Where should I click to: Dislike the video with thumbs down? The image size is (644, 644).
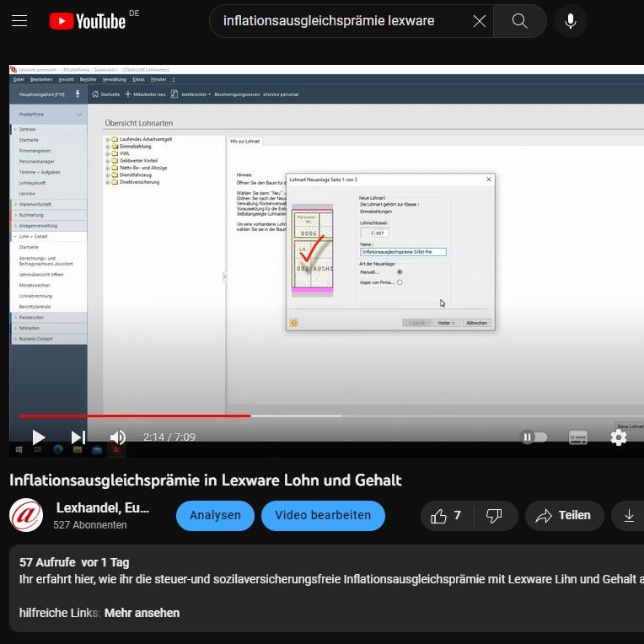coord(494,515)
